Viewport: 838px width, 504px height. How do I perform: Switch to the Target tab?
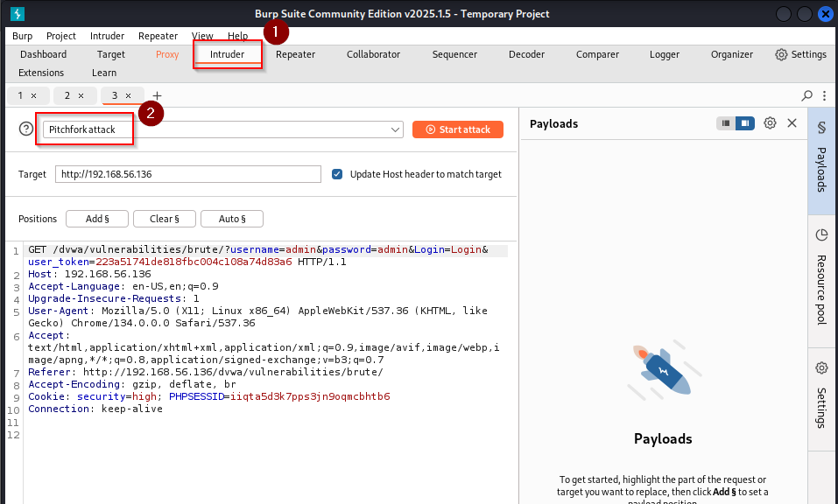click(110, 54)
